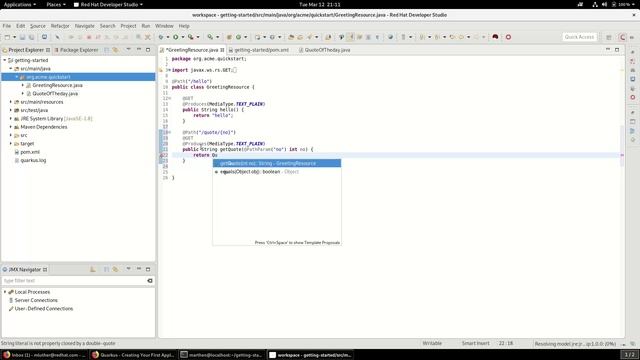Collapse the src/main/java folder node
The width and height of the screenshot is (640, 360).
tap(11, 69)
